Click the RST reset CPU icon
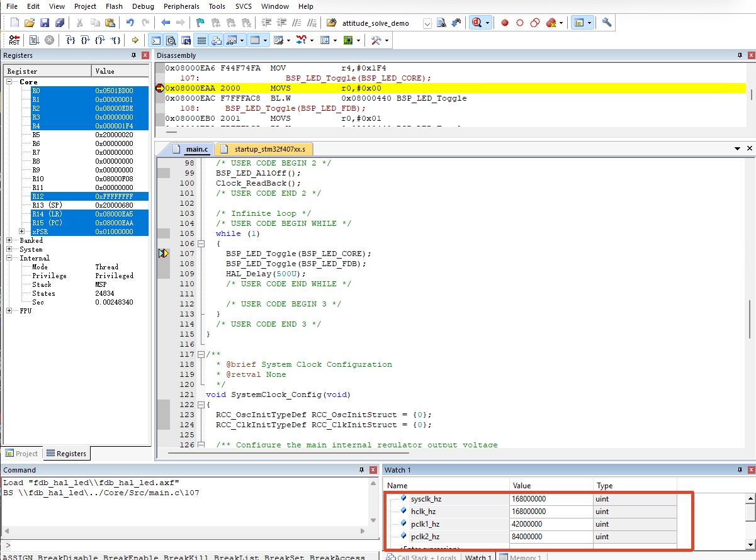The width and height of the screenshot is (756, 560). [14, 40]
